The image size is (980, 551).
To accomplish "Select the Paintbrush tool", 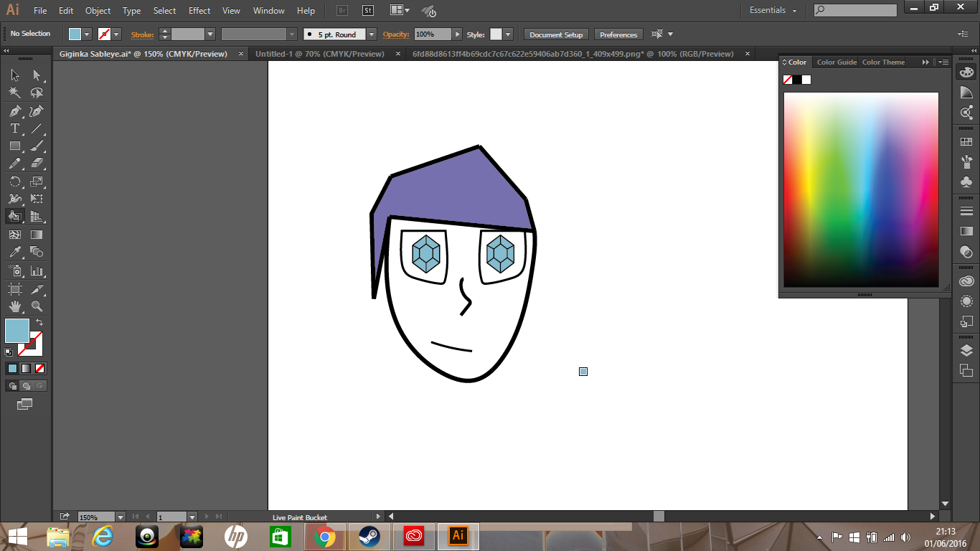I will coord(37,146).
